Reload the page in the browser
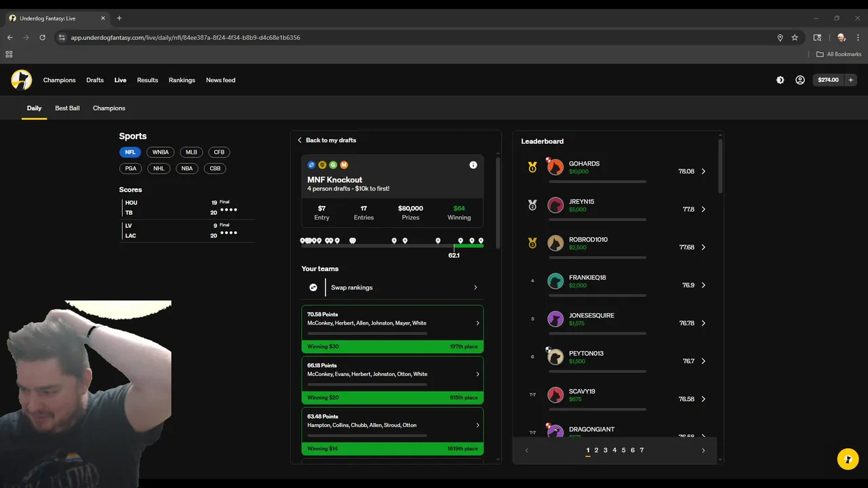 (x=42, y=37)
